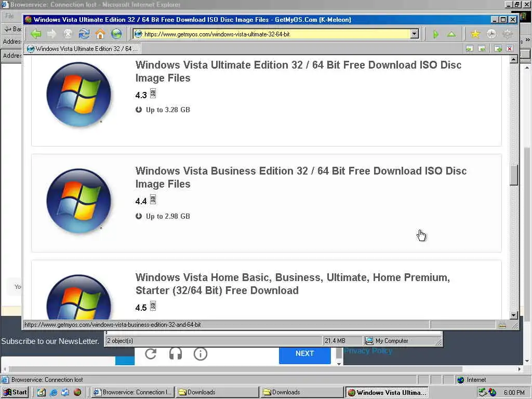Screen dimensions: 532x399
Task: Click the Outlook Express quick launch icon
Action: [x=65, y=392]
